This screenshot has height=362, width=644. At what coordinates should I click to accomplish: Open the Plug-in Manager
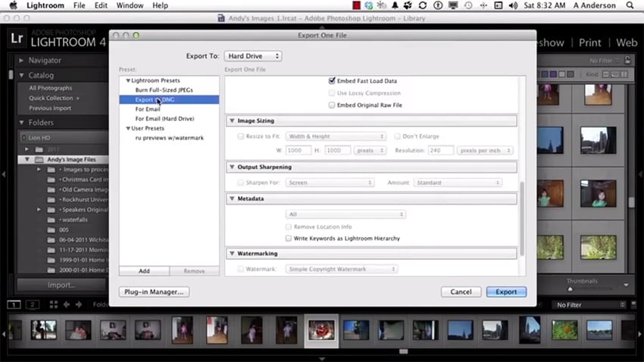pyautogui.click(x=154, y=292)
